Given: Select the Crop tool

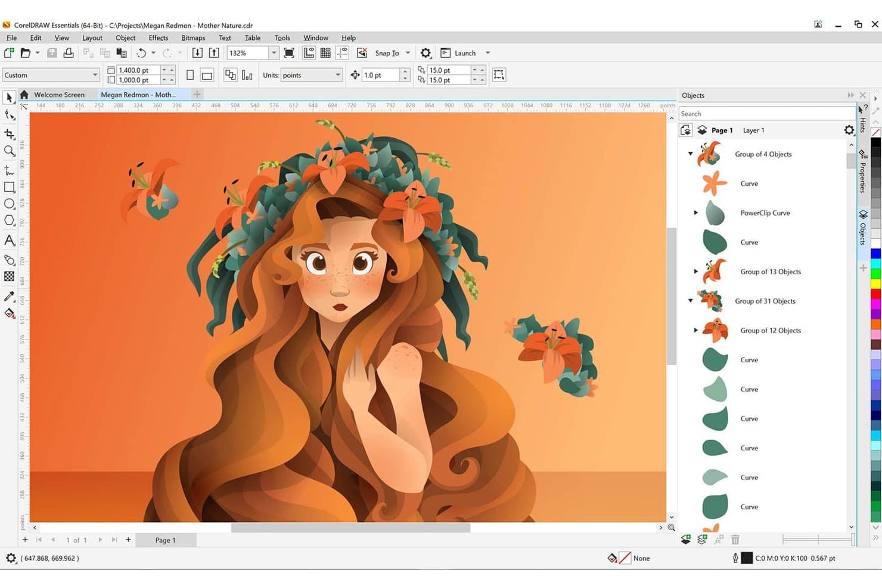Looking at the screenshot, I should click(x=9, y=134).
